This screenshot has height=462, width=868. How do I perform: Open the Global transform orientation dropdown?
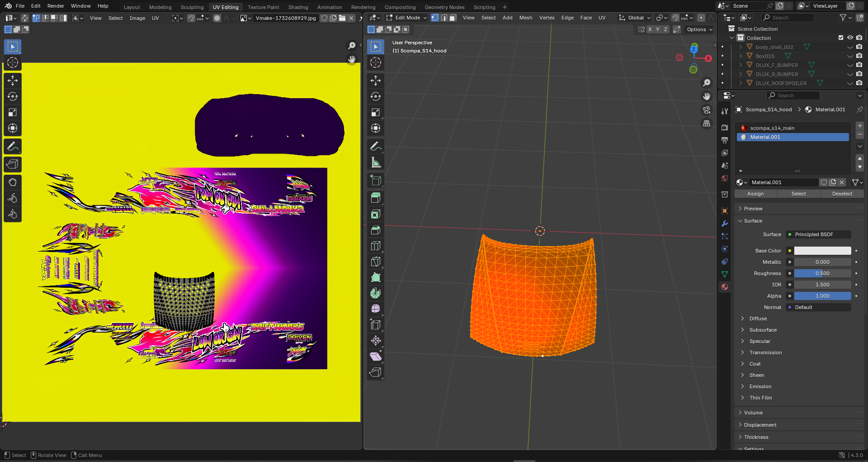point(635,18)
